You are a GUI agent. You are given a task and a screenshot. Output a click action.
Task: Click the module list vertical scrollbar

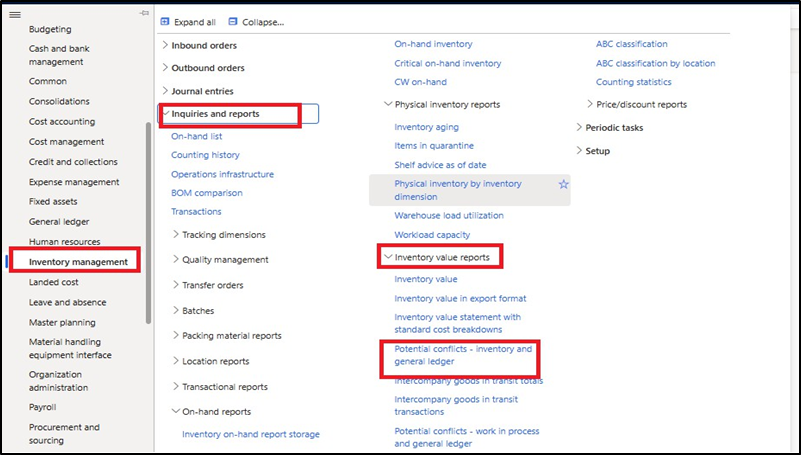pyautogui.click(x=148, y=200)
